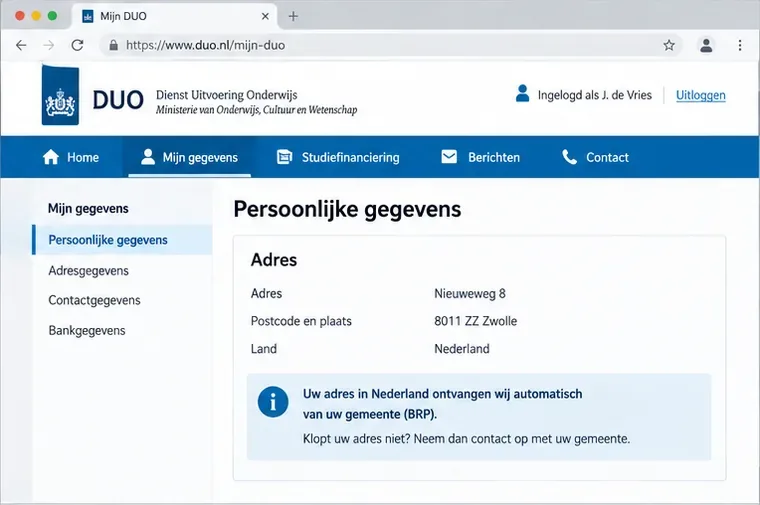
Task: Click the Studiefinanciering document icon
Action: [x=285, y=157]
